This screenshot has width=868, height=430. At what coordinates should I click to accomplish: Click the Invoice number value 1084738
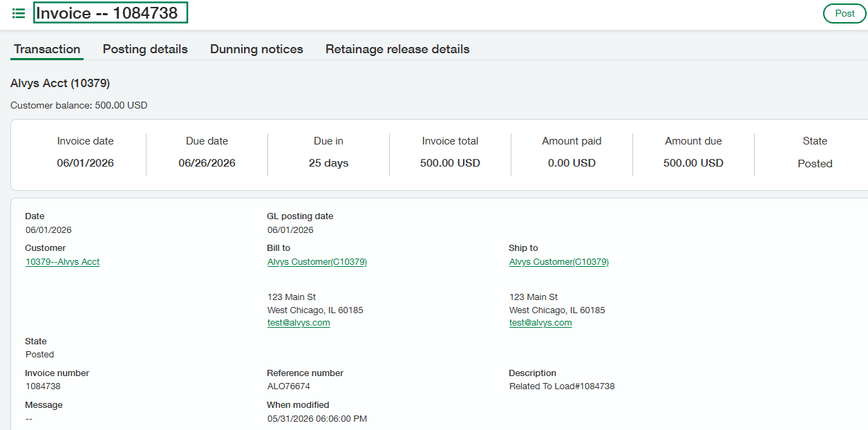(43, 386)
